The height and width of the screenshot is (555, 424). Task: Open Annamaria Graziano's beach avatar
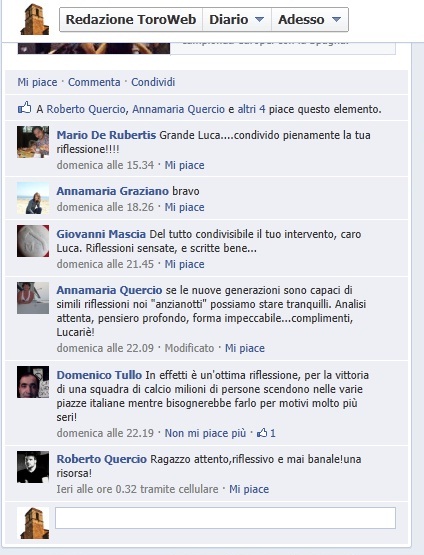pyautogui.click(x=33, y=198)
